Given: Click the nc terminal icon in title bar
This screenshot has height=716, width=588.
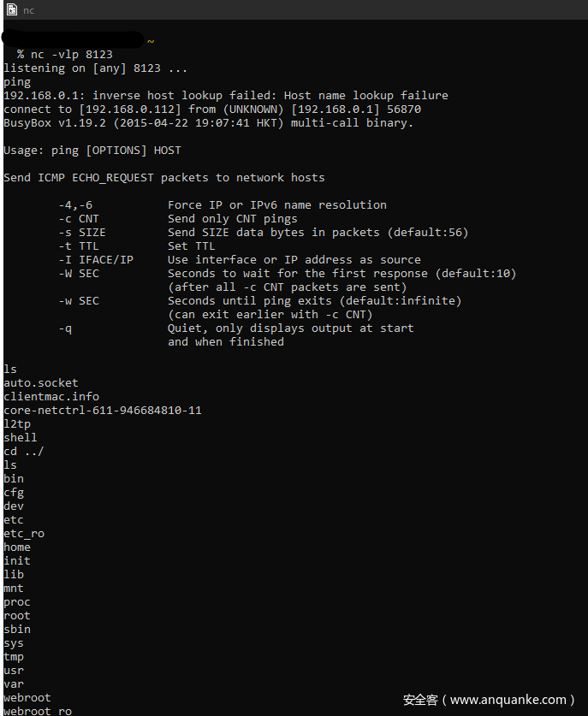Looking at the screenshot, I should (10, 9).
